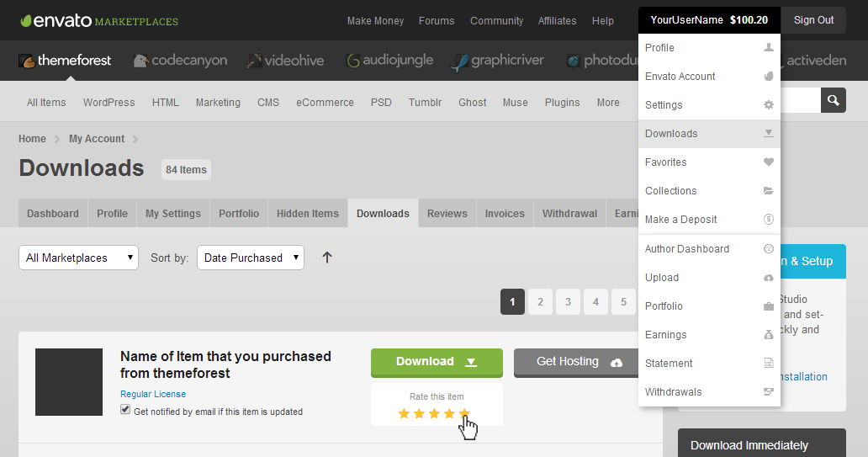
Task: Go to page 4 of downloads
Action: [x=595, y=302]
